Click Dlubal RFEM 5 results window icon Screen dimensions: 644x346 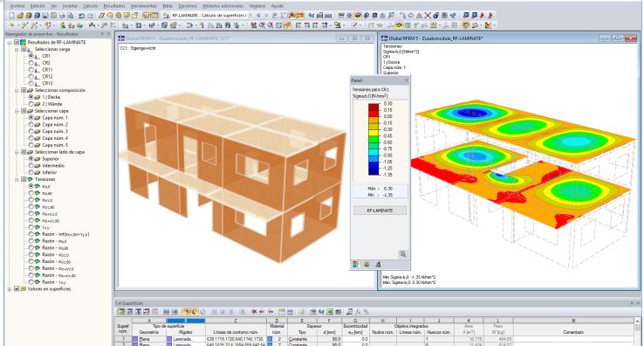tap(385, 38)
